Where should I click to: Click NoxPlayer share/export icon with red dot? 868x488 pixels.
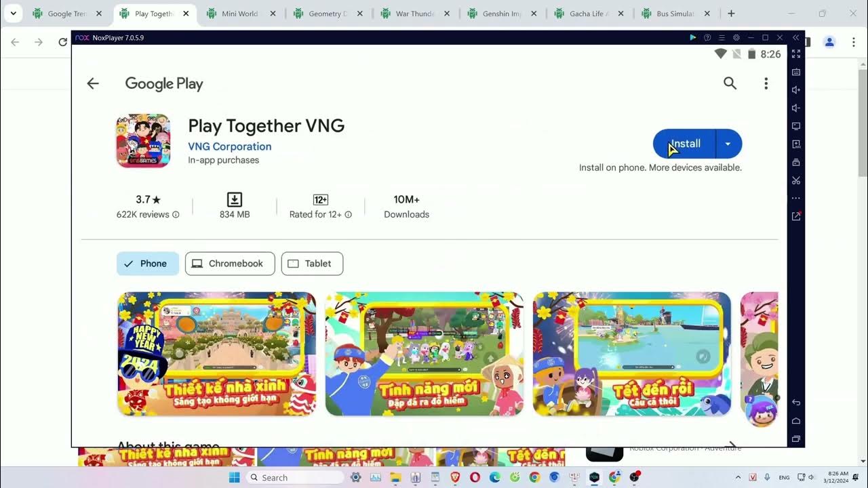click(796, 216)
